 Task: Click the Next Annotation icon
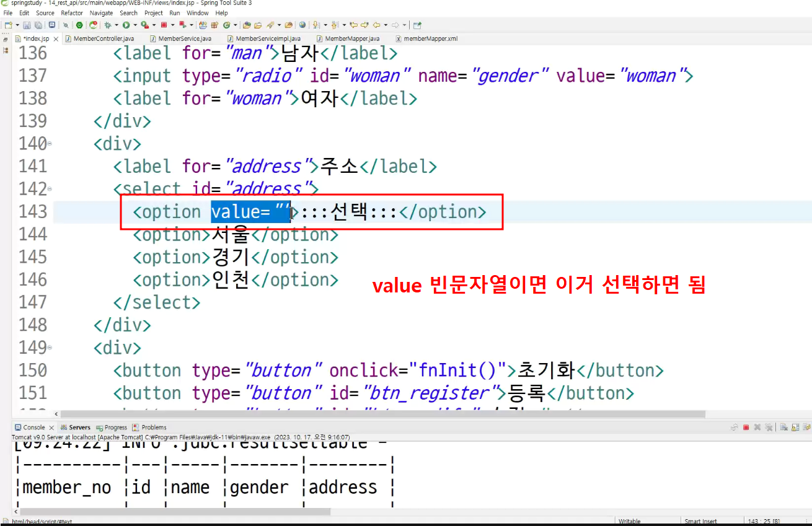pyautogui.click(x=316, y=25)
